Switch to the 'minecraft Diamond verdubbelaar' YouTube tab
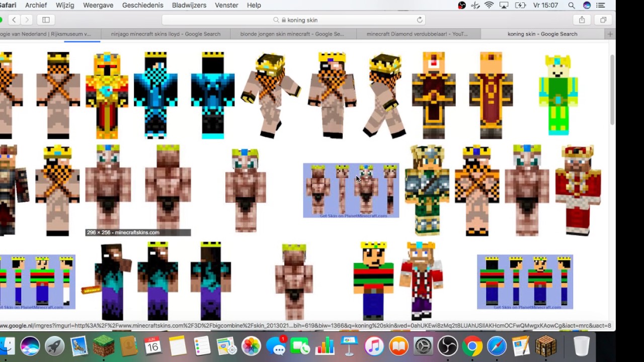The height and width of the screenshot is (362, 644). pyautogui.click(x=418, y=34)
